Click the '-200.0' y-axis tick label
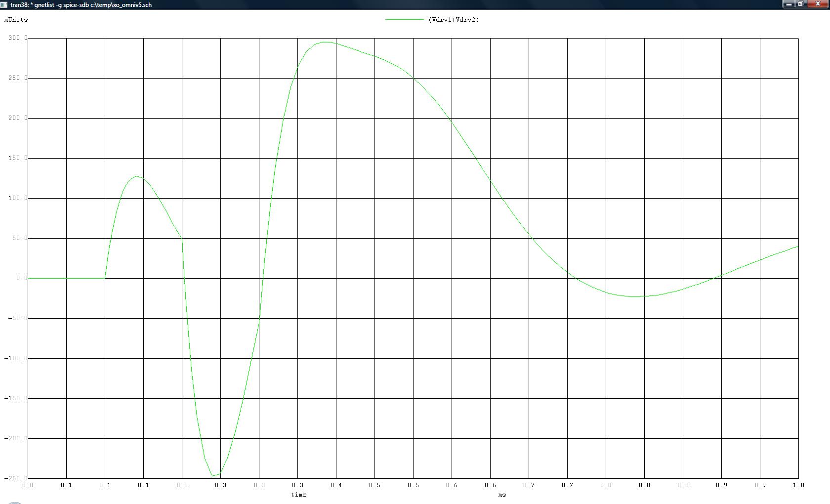Screen dimensions: 830x504 pyautogui.click(x=16, y=438)
